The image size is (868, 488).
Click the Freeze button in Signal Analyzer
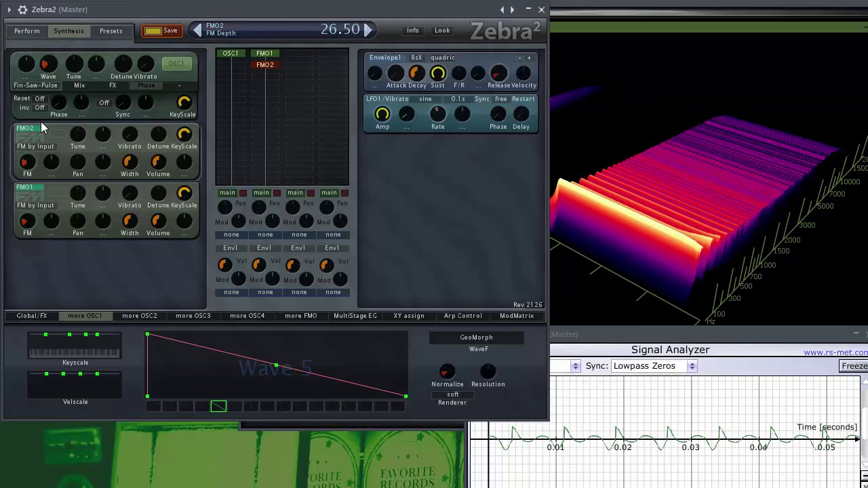pyautogui.click(x=854, y=366)
